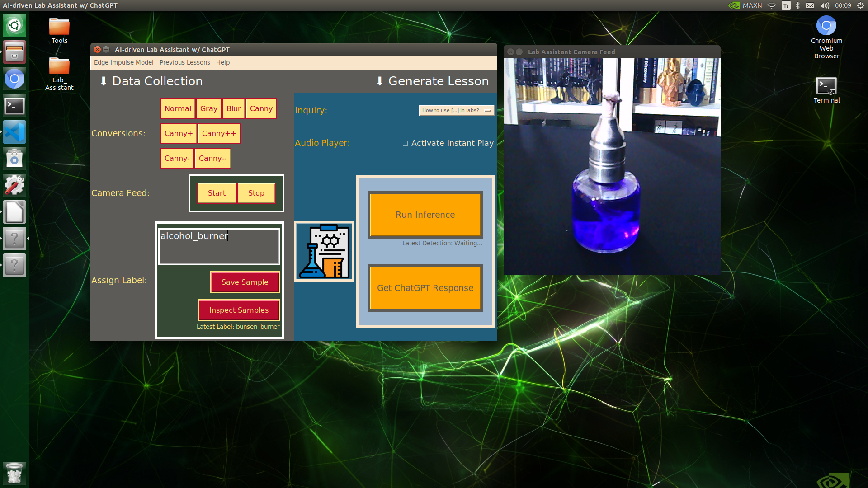868x488 pixels.
Task: Click Get ChatGPT Response button
Action: coord(425,288)
